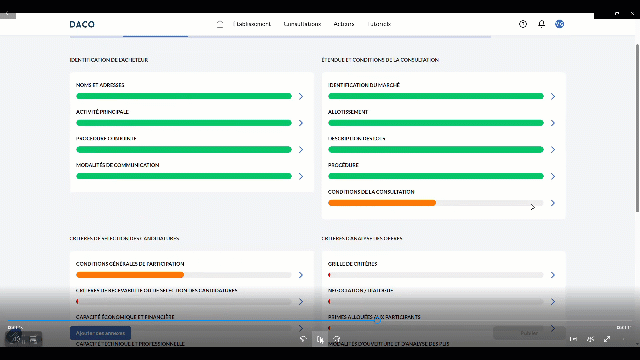640x360 pixels.
Task: Select the Capacité économique et financière label
Action: (x=125, y=317)
